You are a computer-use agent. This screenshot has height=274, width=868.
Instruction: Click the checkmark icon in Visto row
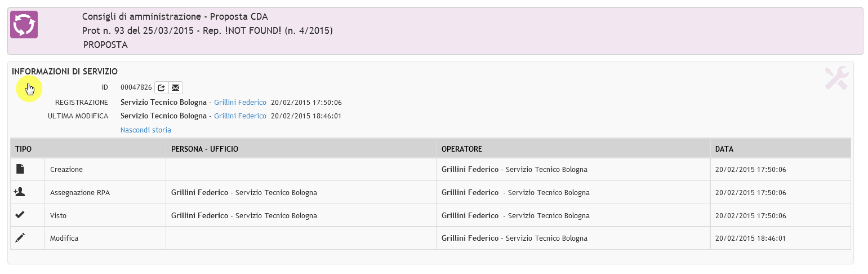coord(20,215)
